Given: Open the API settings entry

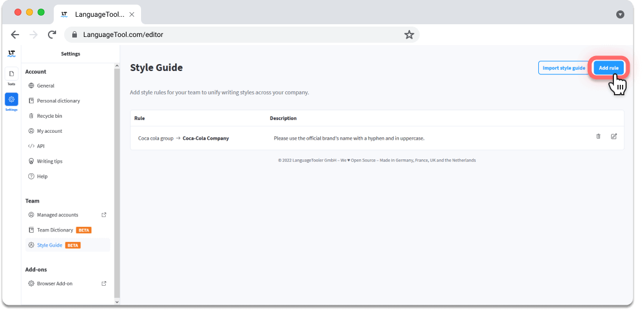Looking at the screenshot, I should click(x=40, y=147).
